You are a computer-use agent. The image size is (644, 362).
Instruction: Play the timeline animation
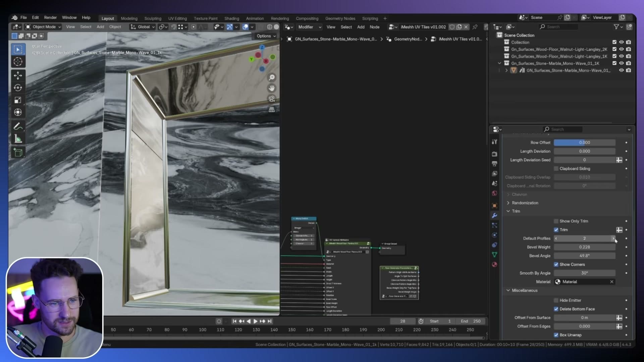[x=255, y=321]
